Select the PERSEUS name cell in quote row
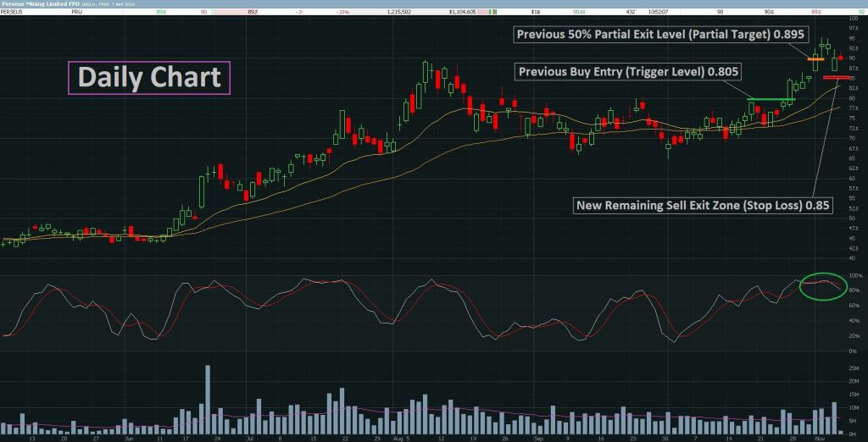868x442 pixels. [x=10, y=11]
